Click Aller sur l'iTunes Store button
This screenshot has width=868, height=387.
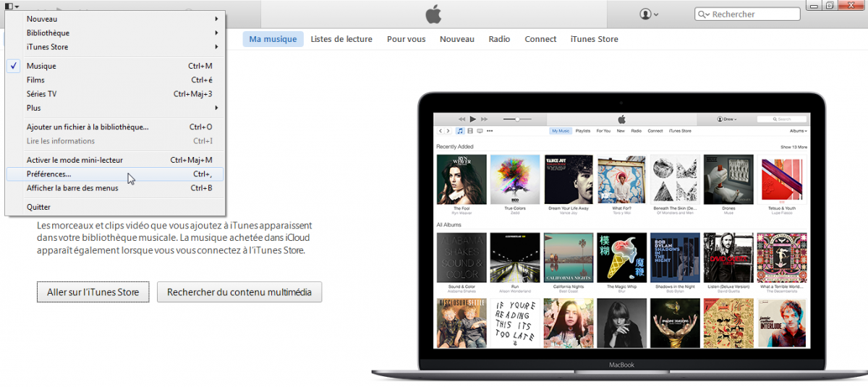[93, 292]
